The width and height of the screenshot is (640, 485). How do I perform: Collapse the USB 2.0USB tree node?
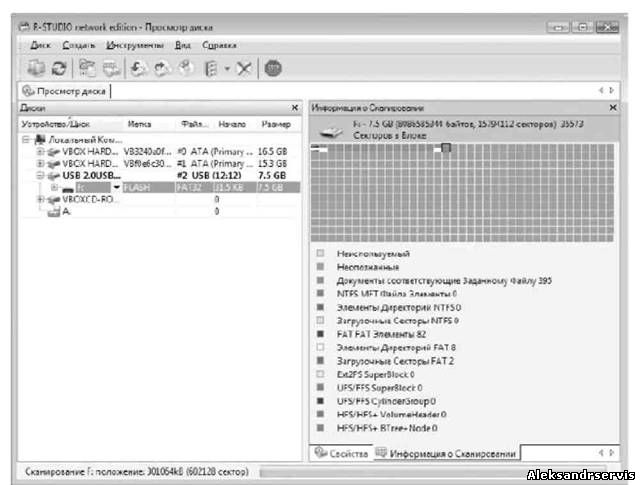[x=40, y=176]
